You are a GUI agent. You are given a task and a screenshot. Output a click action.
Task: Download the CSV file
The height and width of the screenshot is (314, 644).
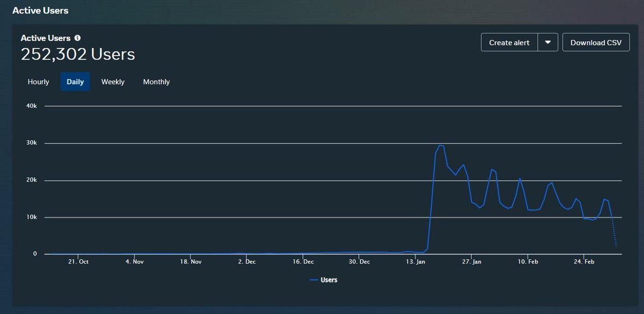(596, 42)
